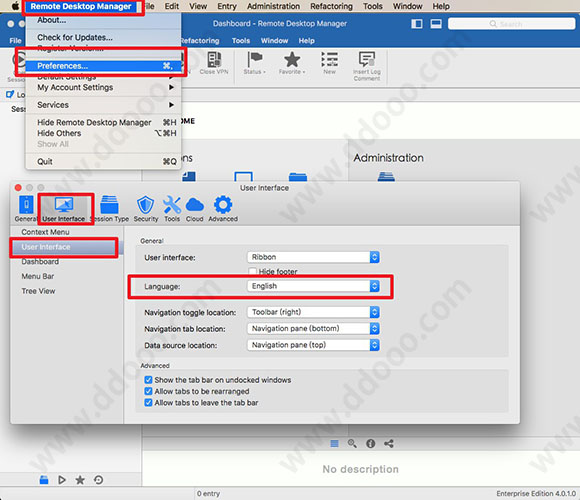Select Tree View in preferences sidebar
The image size is (580, 500).
pyautogui.click(x=38, y=291)
